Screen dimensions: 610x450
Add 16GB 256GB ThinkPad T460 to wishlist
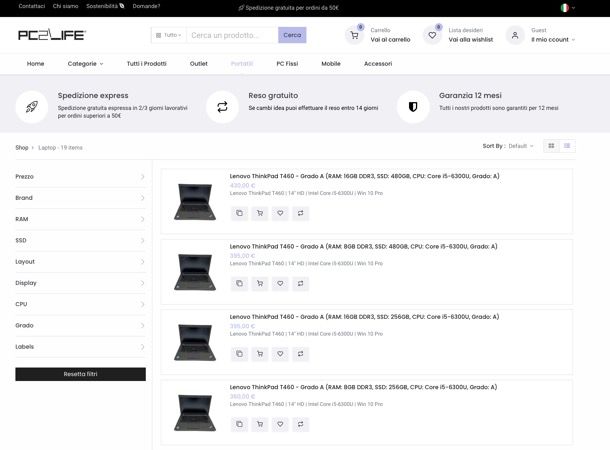[280, 354]
